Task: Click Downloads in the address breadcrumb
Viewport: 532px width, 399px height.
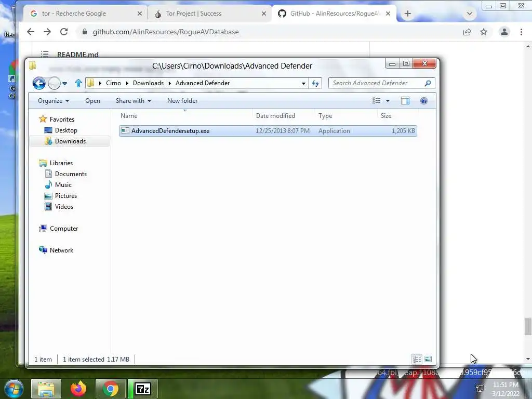Action: point(148,83)
